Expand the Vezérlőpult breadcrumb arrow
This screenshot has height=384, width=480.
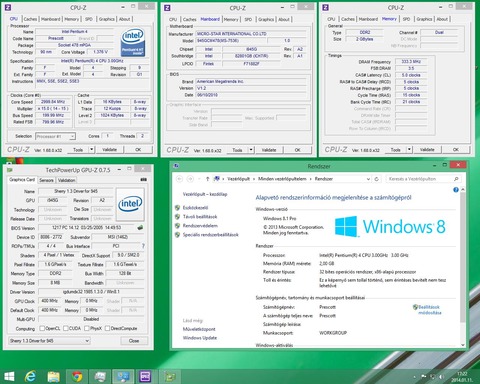(254, 179)
